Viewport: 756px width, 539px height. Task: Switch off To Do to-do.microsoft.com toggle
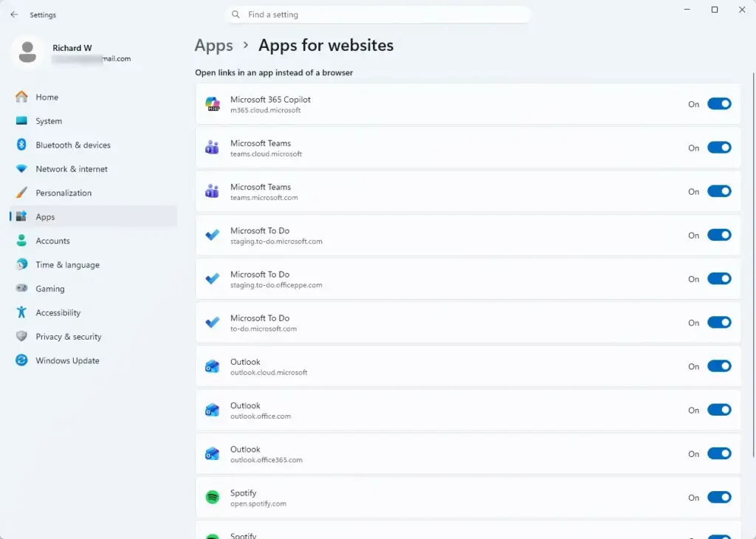pyautogui.click(x=719, y=323)
